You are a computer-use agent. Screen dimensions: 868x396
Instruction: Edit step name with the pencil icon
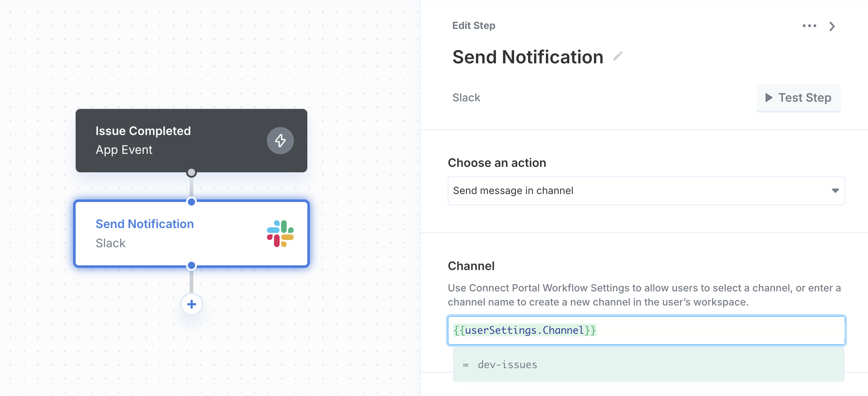[618, 56]
